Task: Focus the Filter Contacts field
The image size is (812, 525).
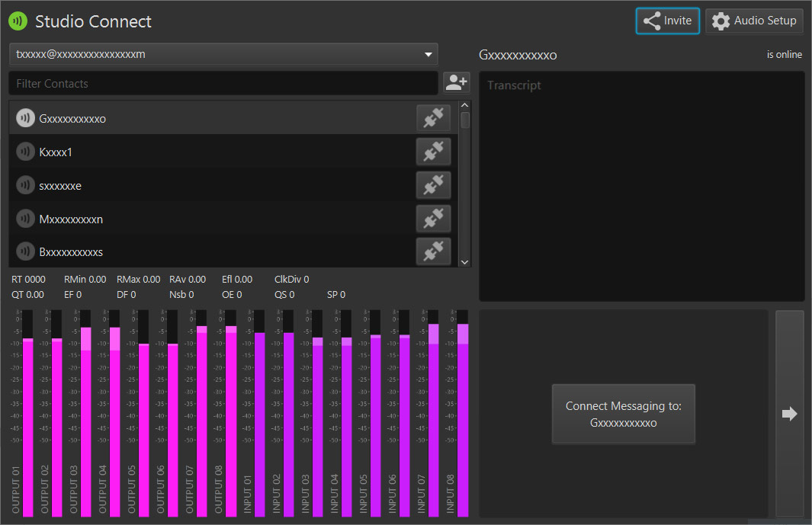Action: click(x=223, y=83)
